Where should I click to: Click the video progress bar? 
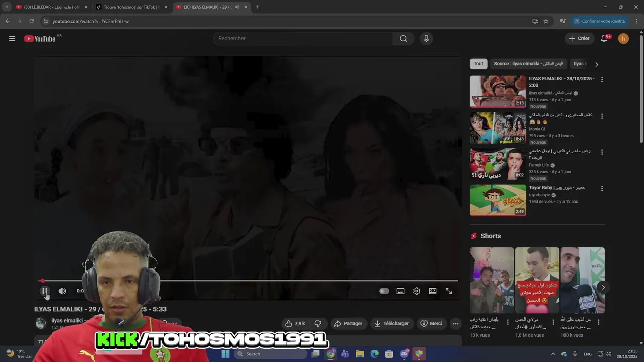(x=249, y=281)
